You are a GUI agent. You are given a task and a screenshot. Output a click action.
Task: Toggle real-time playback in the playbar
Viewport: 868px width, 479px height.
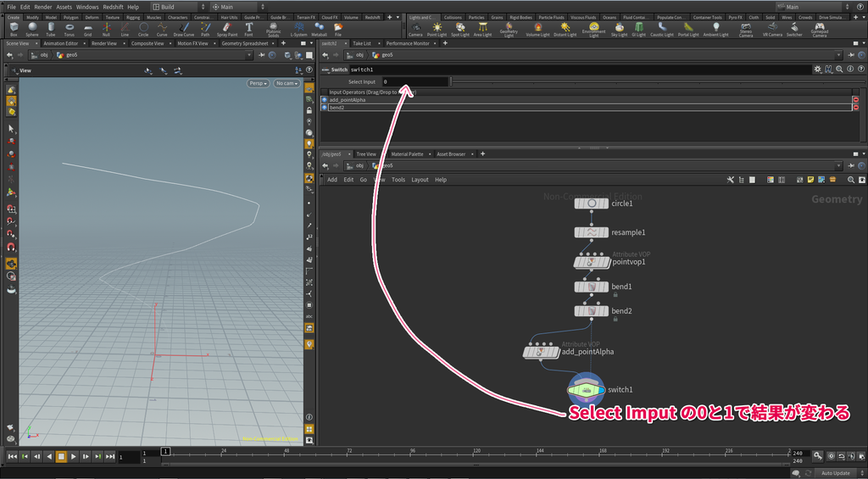tap(831, 456)
